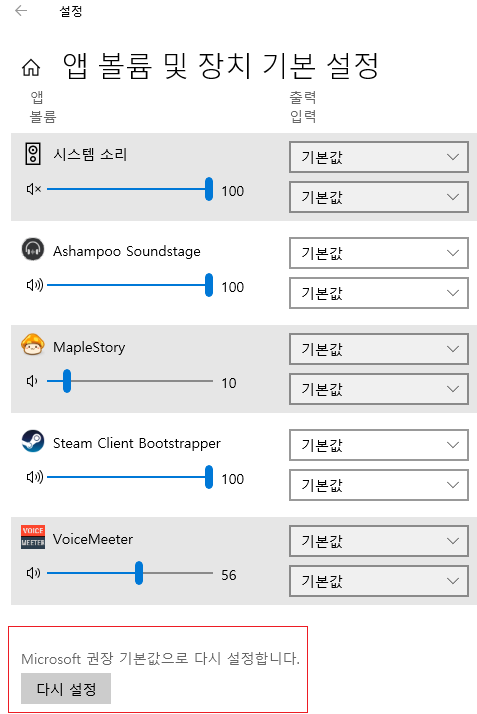This screenshot has height=714, width=477.
Task: Unmute system sounds speaker icon
Action: coord(34,189)
